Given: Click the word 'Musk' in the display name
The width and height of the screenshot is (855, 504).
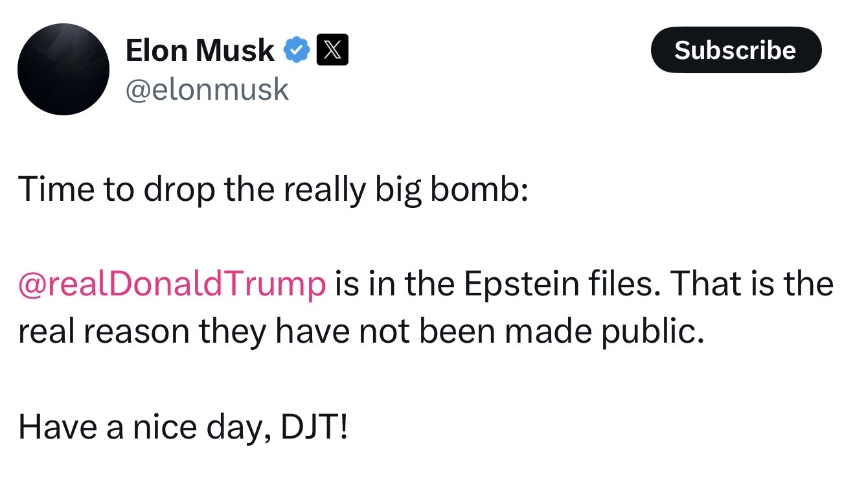Looking at the screenshot, I should coord(236,51).
